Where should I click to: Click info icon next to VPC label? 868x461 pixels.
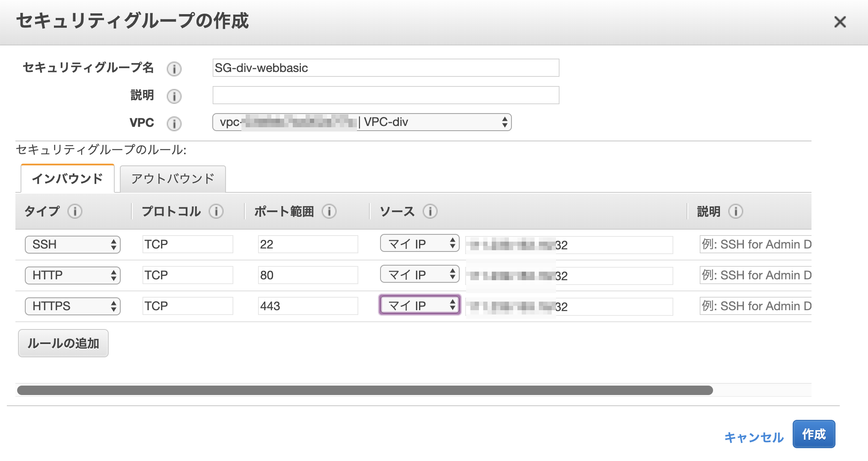click(174, 123)
